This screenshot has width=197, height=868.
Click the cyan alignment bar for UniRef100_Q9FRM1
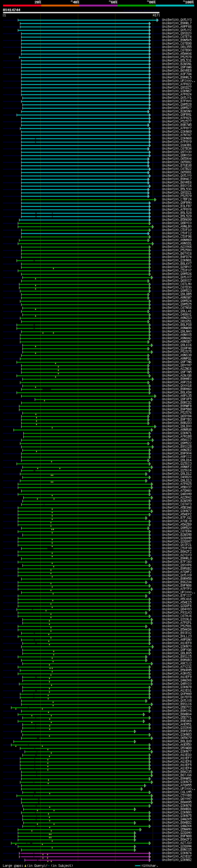[83, 115]
